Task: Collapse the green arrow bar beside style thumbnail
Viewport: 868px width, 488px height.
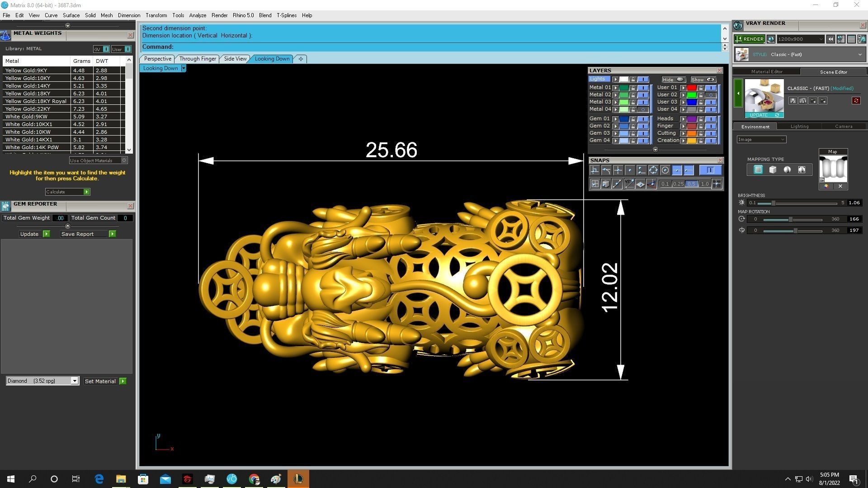Action: click(738, 93)
